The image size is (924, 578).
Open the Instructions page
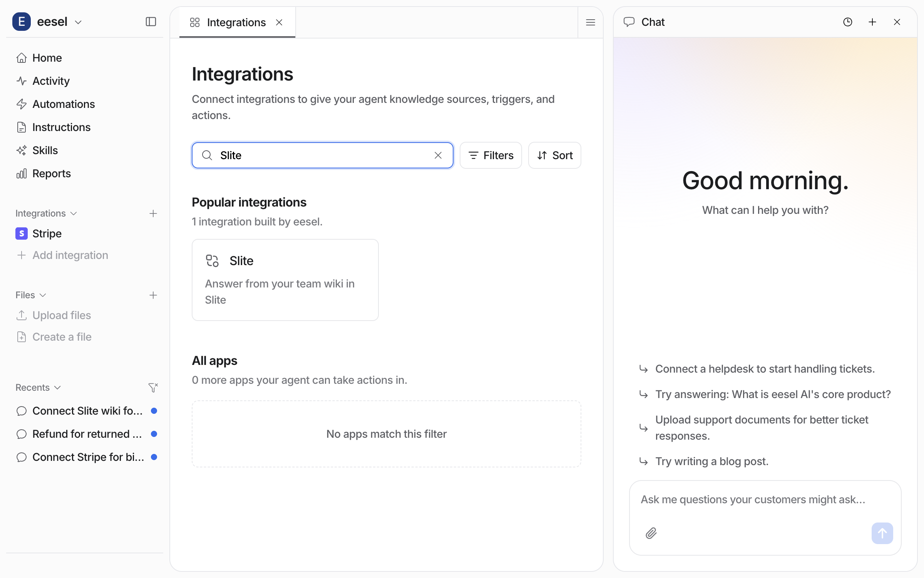[x=85, y=127]
